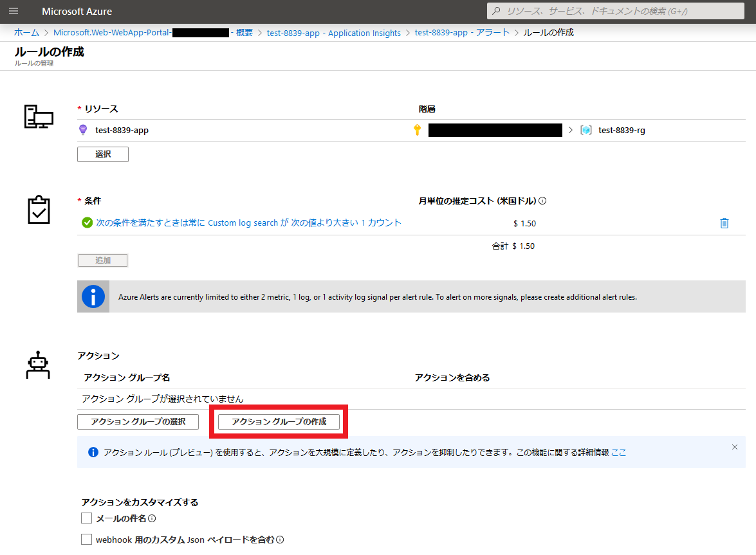Click the 選択 button
756x555 pixels.
103,154
